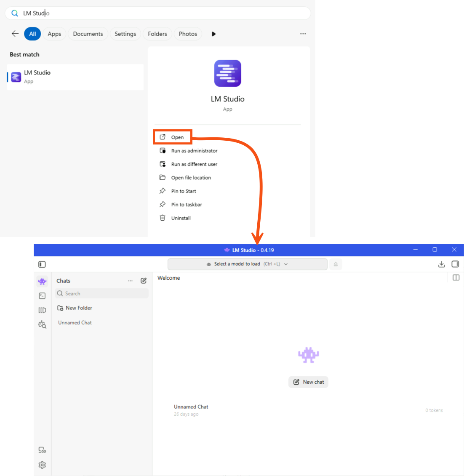This screenshot has width=464, height=476.
Task: Open the three-dot search options menu
Action: [x=303, y=34]
